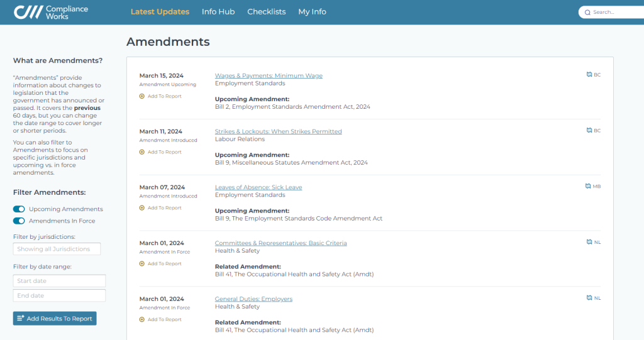Toggle Amendments In Force switch off

click(19, 221)
